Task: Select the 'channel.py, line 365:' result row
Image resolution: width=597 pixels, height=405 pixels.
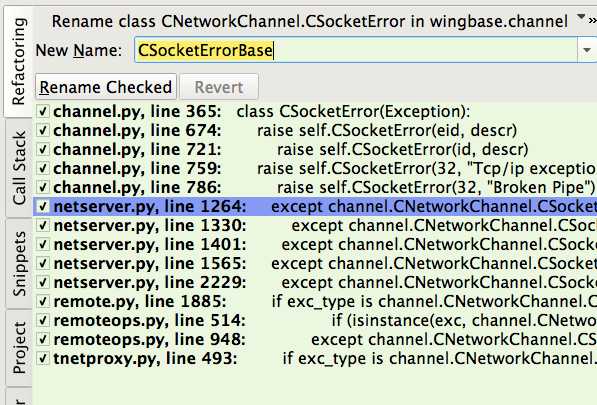Action: pyautogui.click(x=315, y=112)
